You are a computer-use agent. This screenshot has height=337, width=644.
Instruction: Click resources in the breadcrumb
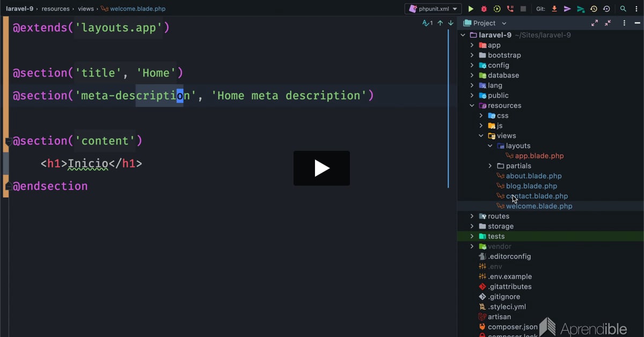pyautogui.click(x=55, y=9)
